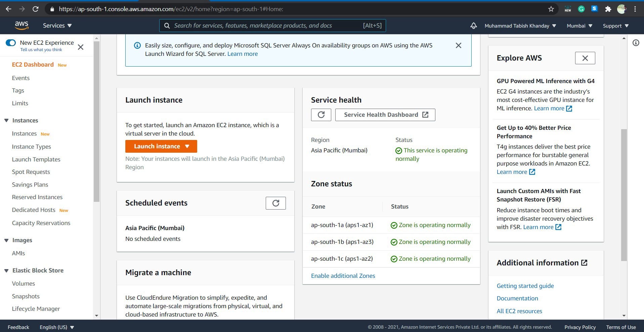
Task: Open the Service Health Dashboard button
Action: click(385, 115)
